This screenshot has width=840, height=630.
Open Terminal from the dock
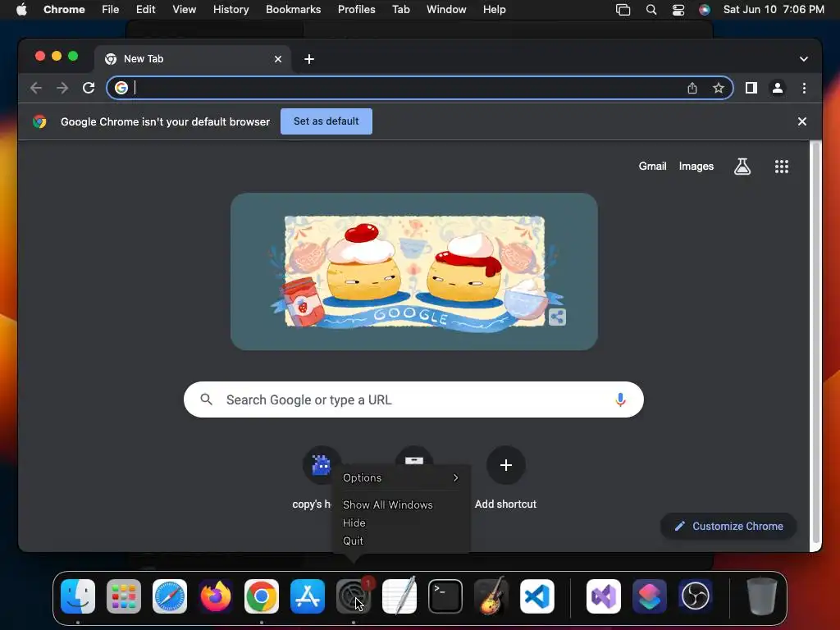(445, 596)
